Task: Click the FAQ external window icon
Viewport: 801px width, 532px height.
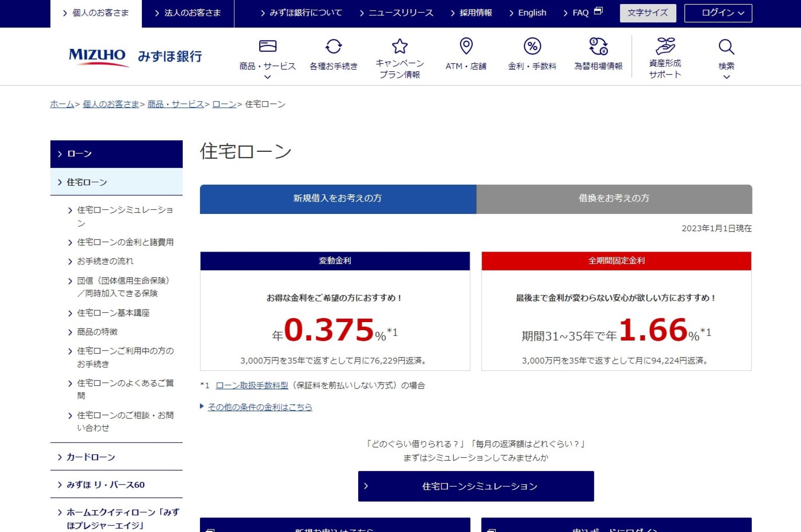Action: coord(598,11)
